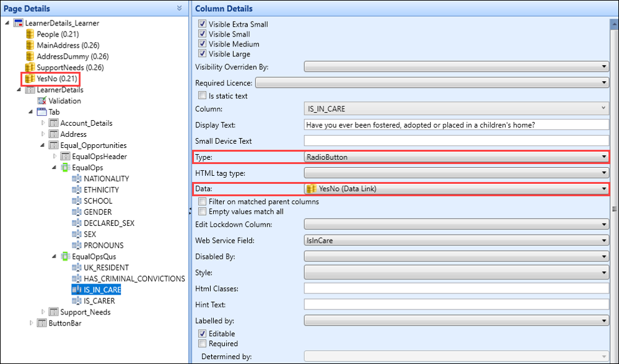This screenshot has width=619, height=364.
Task: Click the Html Classes input field
Action: pos(457,288)
